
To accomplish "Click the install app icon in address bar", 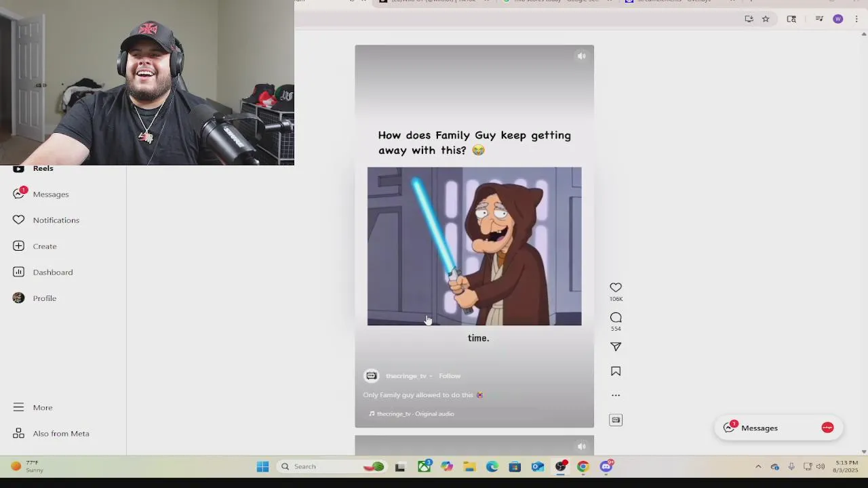I will (x=749, y=19).
